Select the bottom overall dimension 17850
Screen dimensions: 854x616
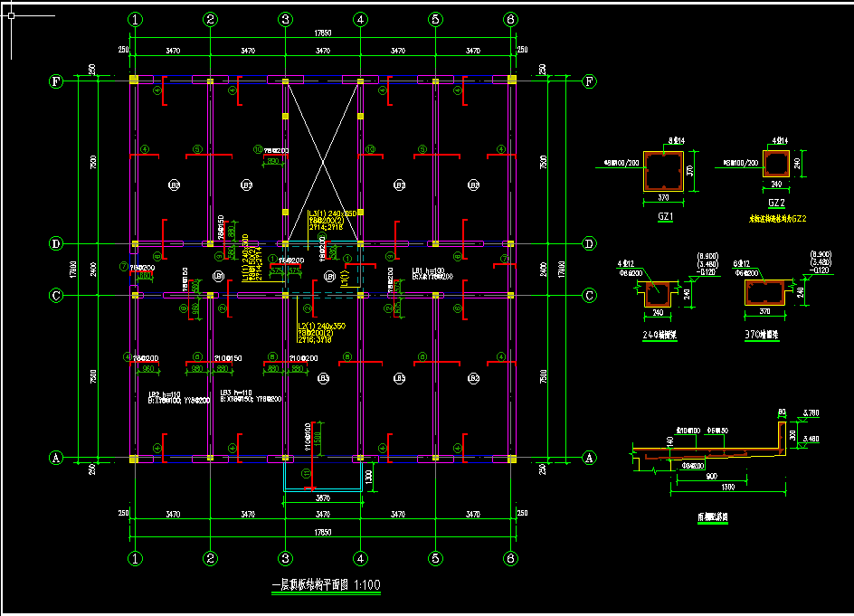click(322, 532)
